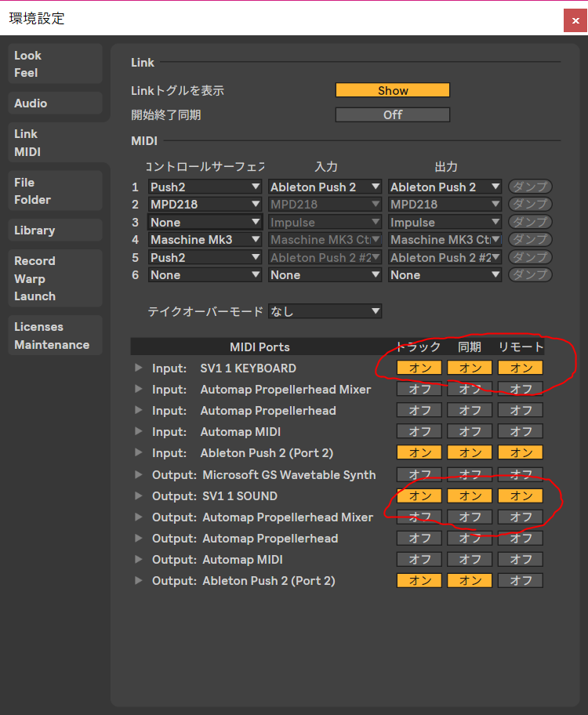Switch to the Audio tab
The height and width of the screenshot is (715, 588).
point(55,103)
